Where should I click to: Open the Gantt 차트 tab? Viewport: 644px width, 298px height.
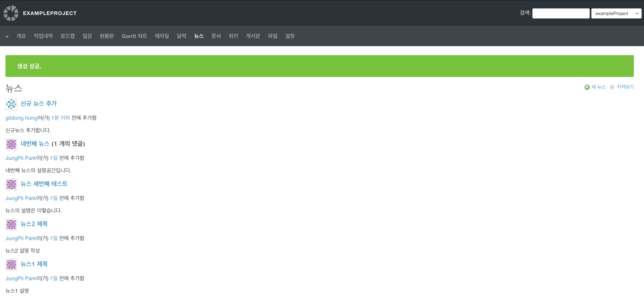pyautogui.click(x=134, y=36)
